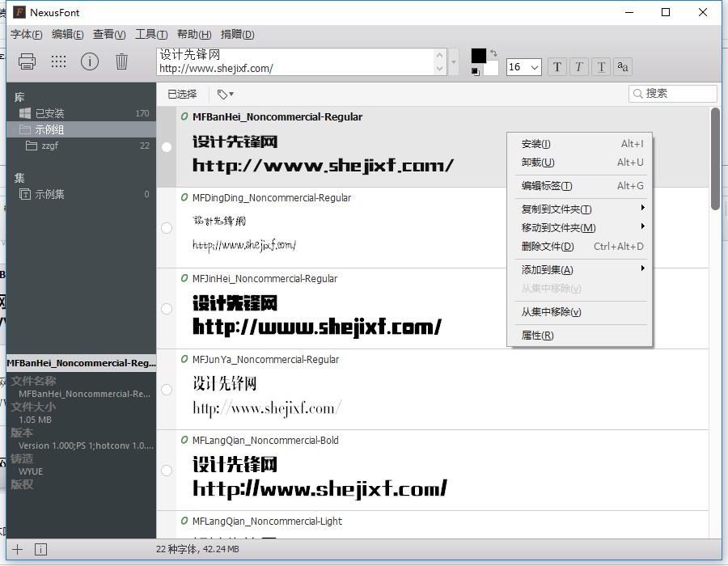This screenshot has height=566, width=728.
Task: Select radio button for MFJinHei font
Action: point(167,309)
